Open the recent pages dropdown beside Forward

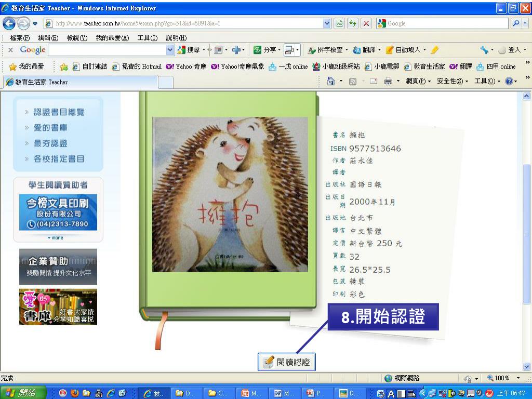pos(35,24)
